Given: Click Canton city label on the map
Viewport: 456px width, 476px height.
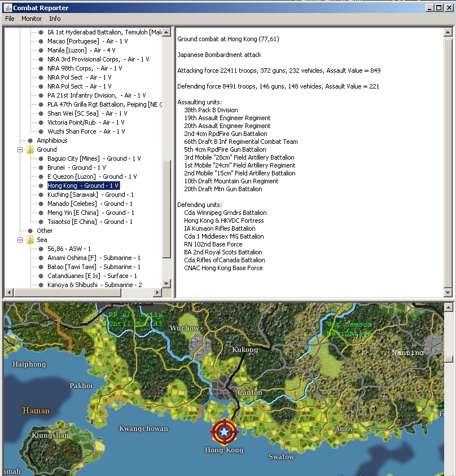Looking at the screenshot, I should point(249,392).
